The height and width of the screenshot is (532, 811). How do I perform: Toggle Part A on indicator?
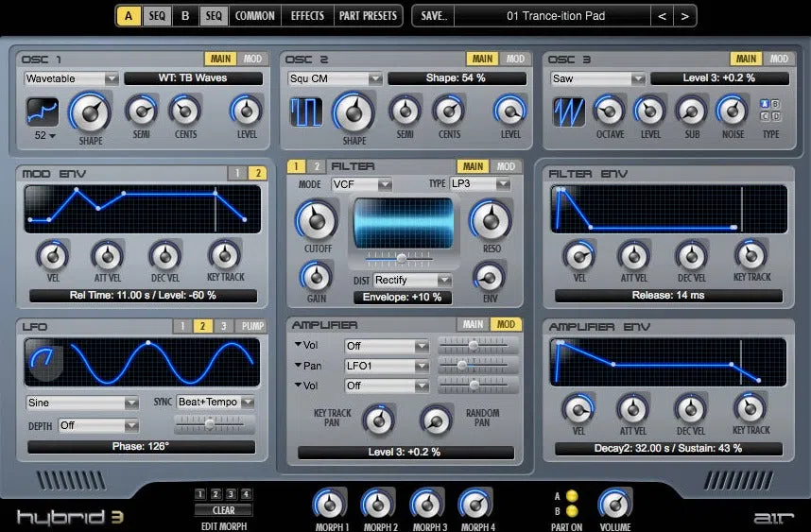(572, 496)
